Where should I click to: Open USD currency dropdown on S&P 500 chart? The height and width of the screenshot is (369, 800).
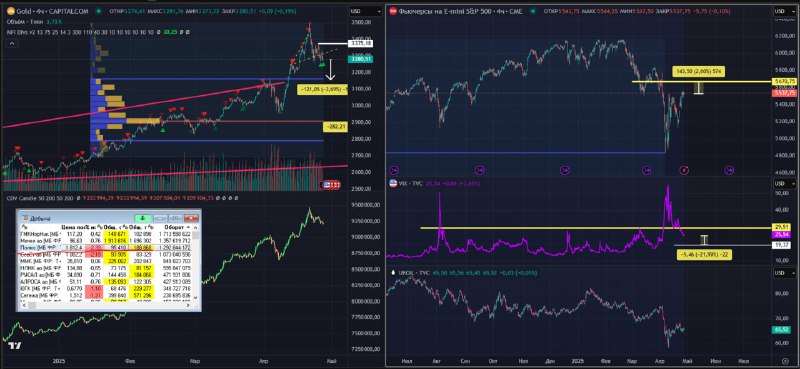(784, 11)
